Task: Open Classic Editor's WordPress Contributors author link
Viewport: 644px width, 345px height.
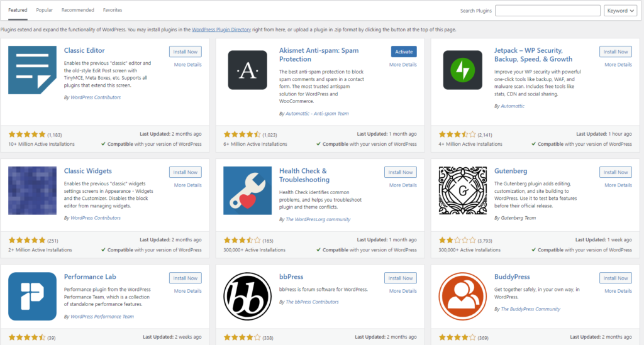Action: coord(96,97)
